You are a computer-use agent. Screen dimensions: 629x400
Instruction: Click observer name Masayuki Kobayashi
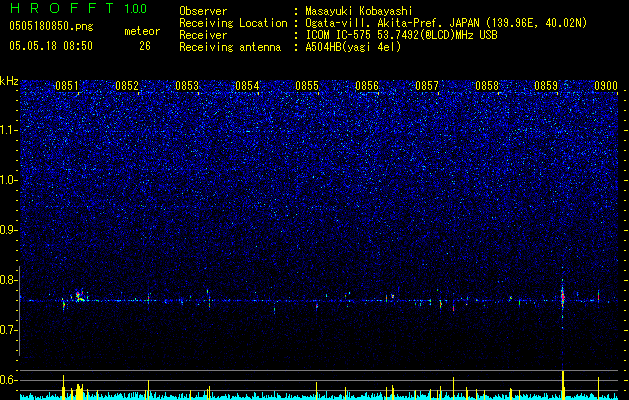pyautogui.click(x=359, y=11)
